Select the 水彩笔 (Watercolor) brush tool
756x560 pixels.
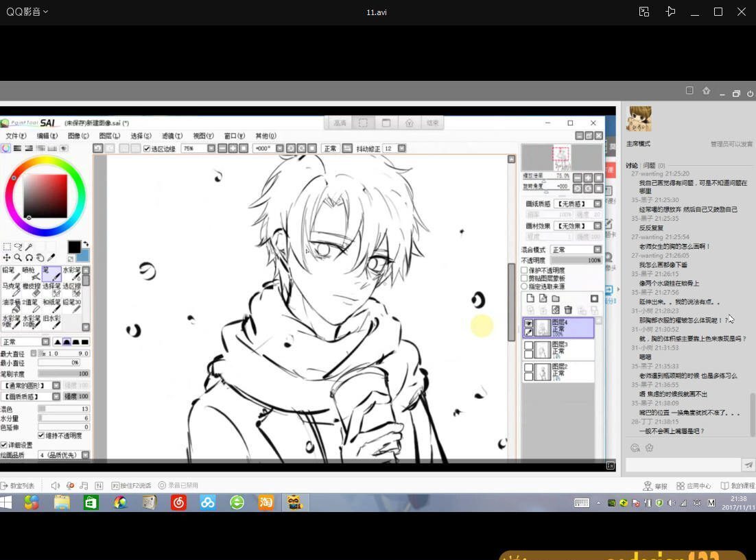pyautogui.click(x=71, y=273)
